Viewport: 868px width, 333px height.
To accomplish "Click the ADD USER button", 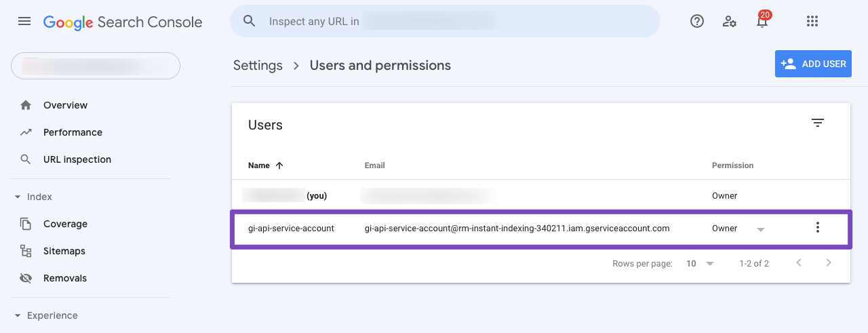I will [x=813, y=64].
